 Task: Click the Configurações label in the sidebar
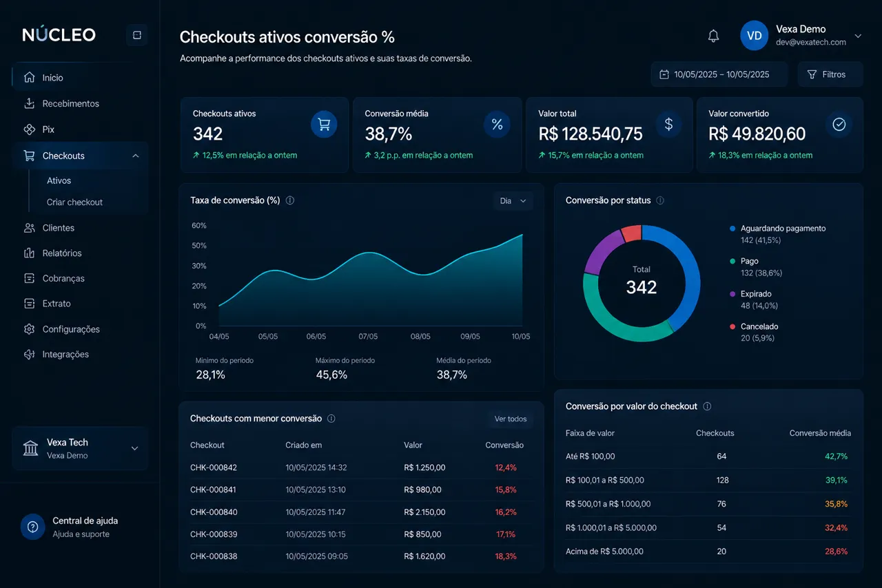click(71, 329)
